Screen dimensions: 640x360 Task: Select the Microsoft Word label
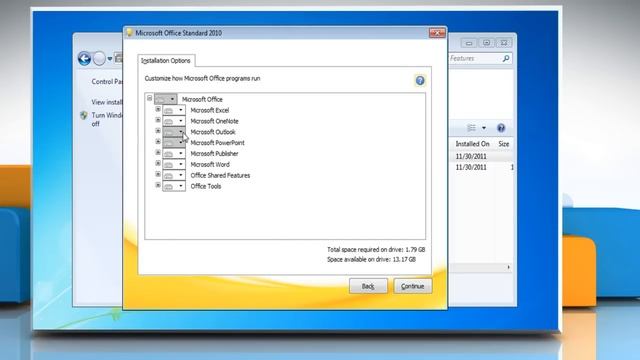[210, 164]
